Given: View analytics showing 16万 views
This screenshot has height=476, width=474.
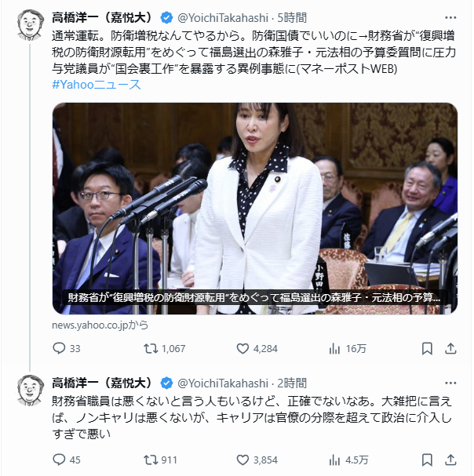Looking at the screenshot, I should pyautogui.click(x=348, y=348).
